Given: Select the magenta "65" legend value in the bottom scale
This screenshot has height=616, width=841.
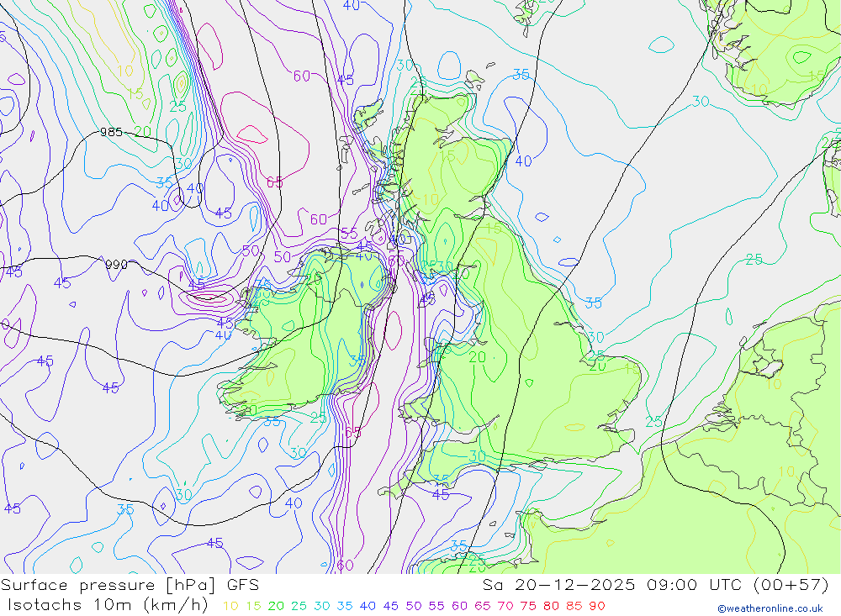Looking at the screenshot, I should 483,607.
